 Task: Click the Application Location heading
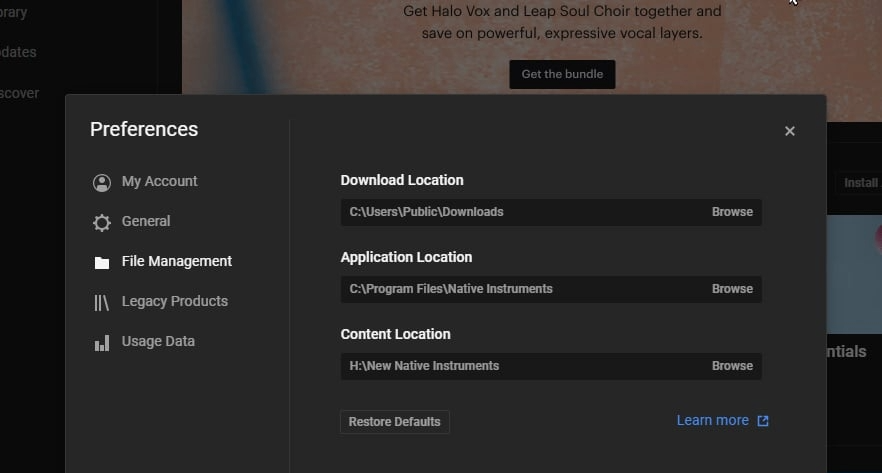406,257
